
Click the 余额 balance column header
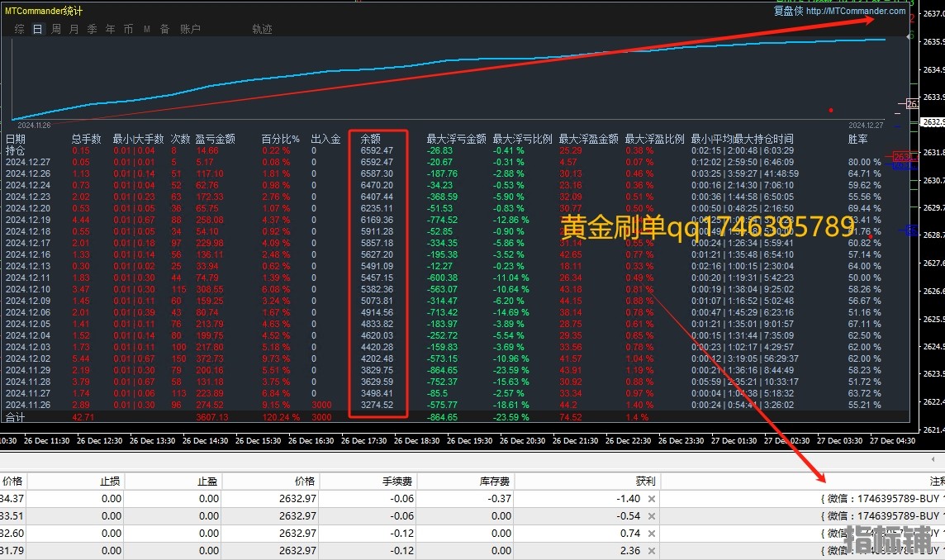click(x=371, y=140)
